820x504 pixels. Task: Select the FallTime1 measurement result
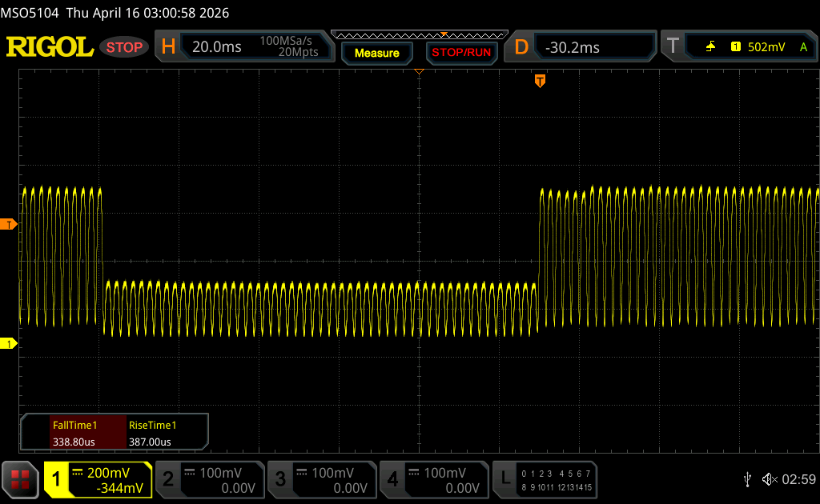click(74, 433)
